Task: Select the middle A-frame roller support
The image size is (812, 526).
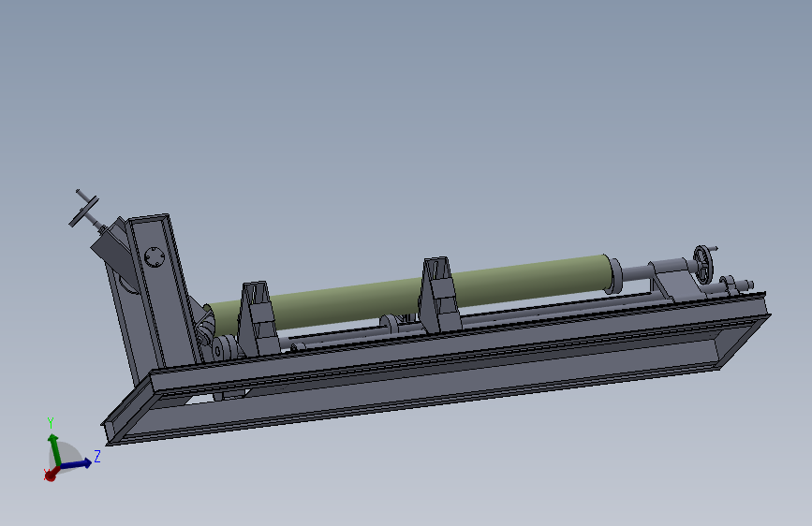Action: (439, 295)
